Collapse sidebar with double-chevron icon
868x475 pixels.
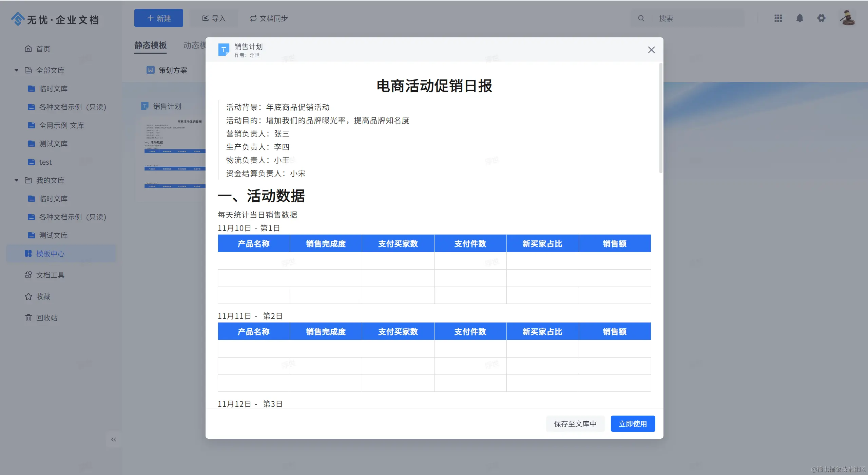[x=114, y=439]
